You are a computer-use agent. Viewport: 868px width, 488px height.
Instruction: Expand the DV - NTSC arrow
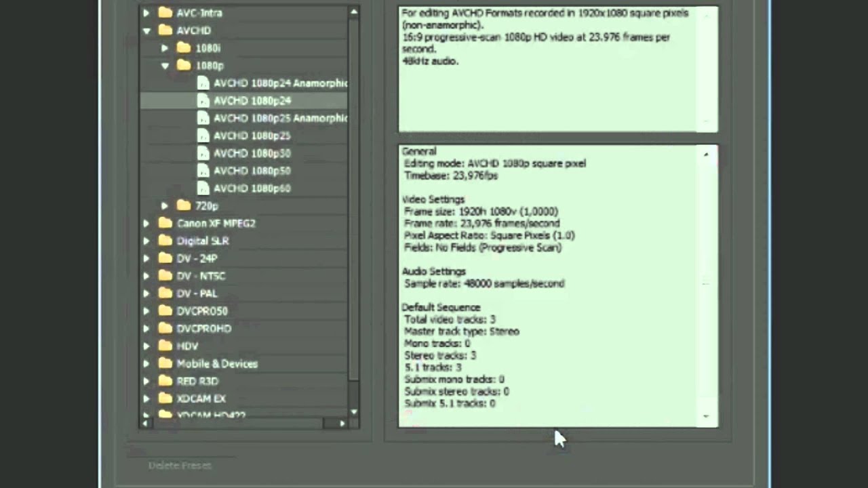(x=146, y=276)
